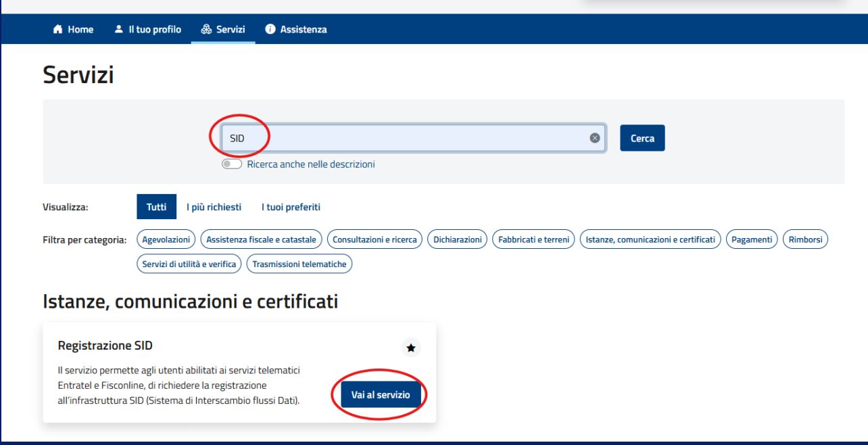The width and height of the screenshot is (868, 445).
Task: Filter by Consultazioni e ricerca
Action: (x=375, y=239)
